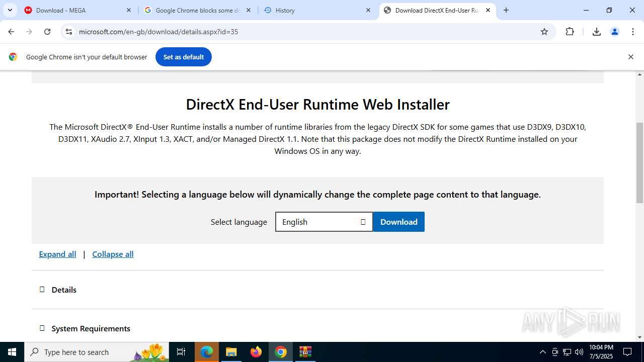Viewport: 644px width, 362px height.
Task: Launch Firefox from taskbar
Action: coord(256,352)
